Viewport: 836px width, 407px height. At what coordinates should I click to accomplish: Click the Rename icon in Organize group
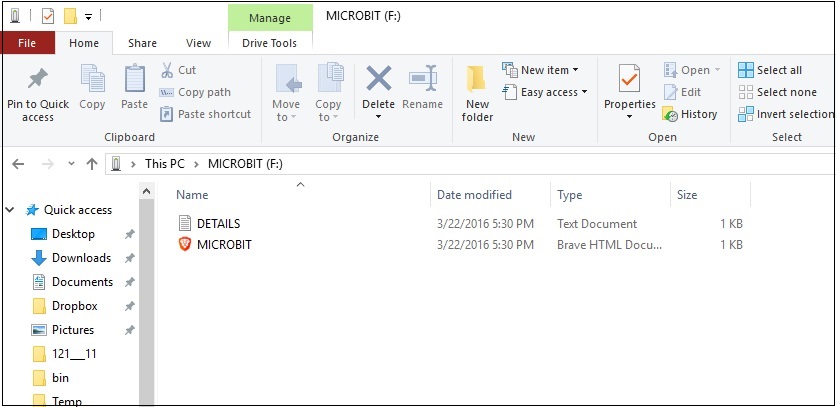click(422, 79)
